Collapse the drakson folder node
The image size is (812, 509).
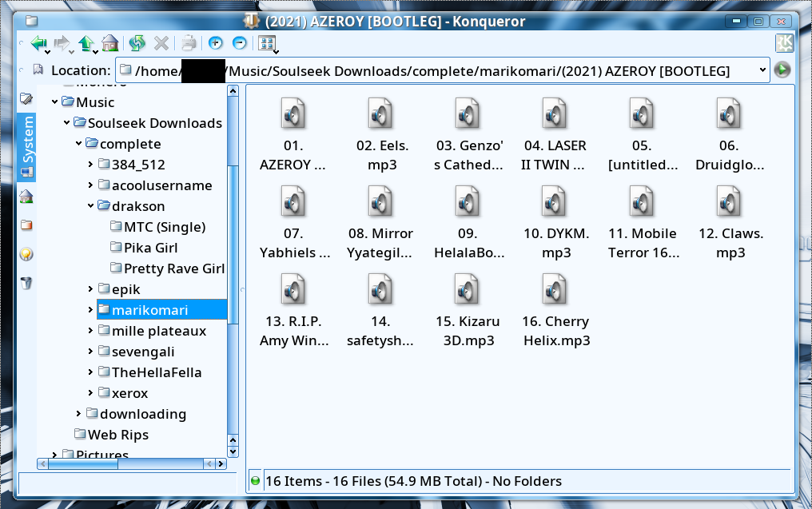coord(90,205)
